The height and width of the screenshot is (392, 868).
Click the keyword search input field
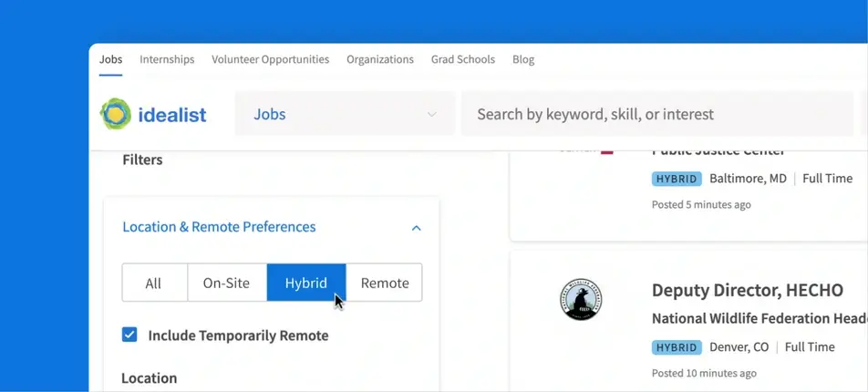pos(657,114)
